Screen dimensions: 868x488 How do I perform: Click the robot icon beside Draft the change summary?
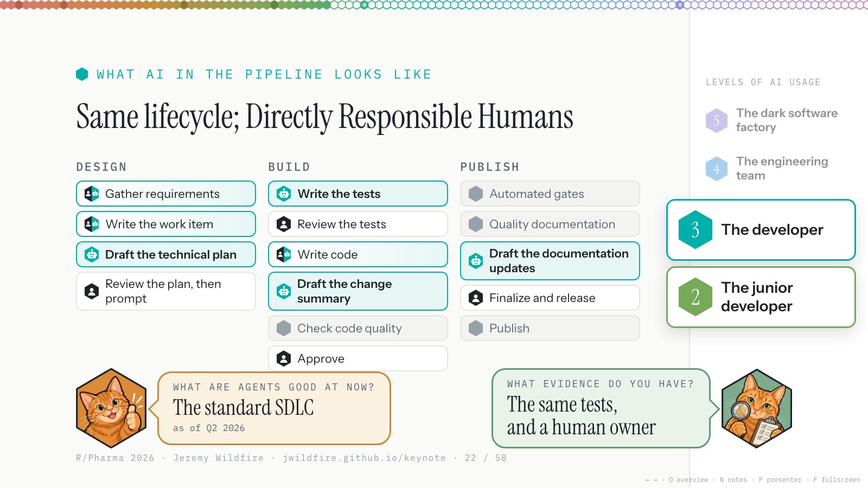284,291
